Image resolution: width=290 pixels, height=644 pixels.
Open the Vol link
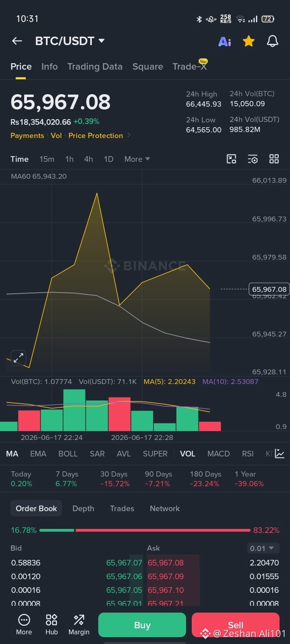pos(56,136)
